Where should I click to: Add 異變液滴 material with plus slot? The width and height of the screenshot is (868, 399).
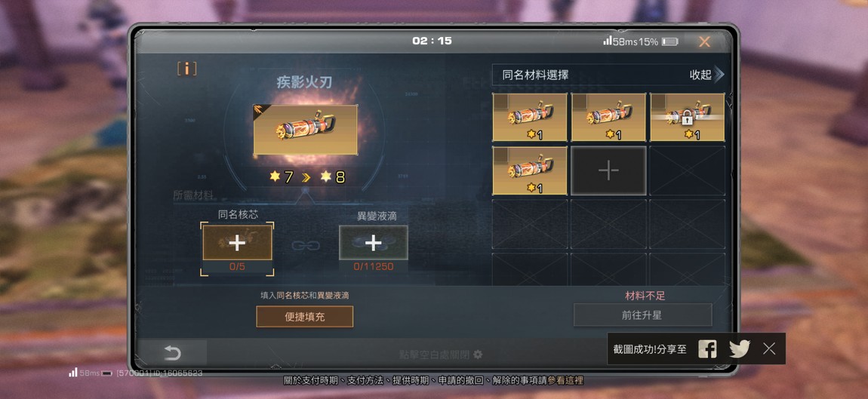pyautogui.click(x=374, y=242)
